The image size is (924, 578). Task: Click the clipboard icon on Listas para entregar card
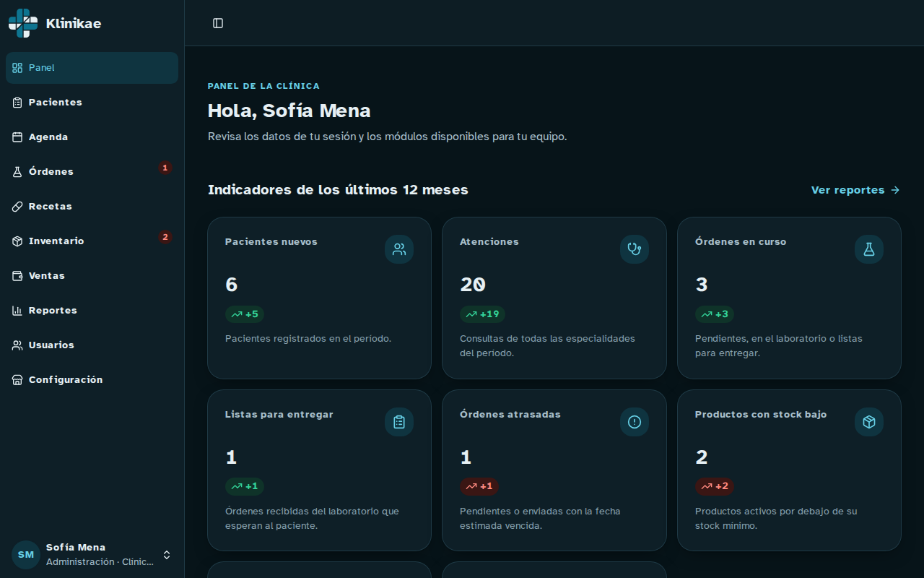pos(399,422)
